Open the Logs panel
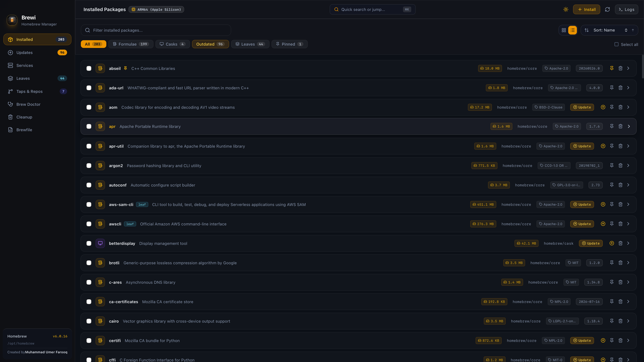The height and width of the screenshot is (362, 644). pos(626,10)
